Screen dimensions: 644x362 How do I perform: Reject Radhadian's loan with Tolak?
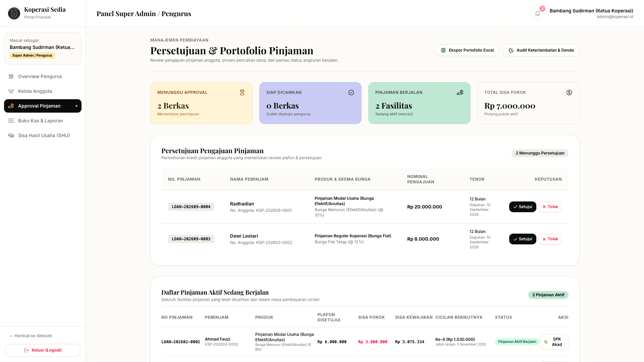(x=550, y=207)
